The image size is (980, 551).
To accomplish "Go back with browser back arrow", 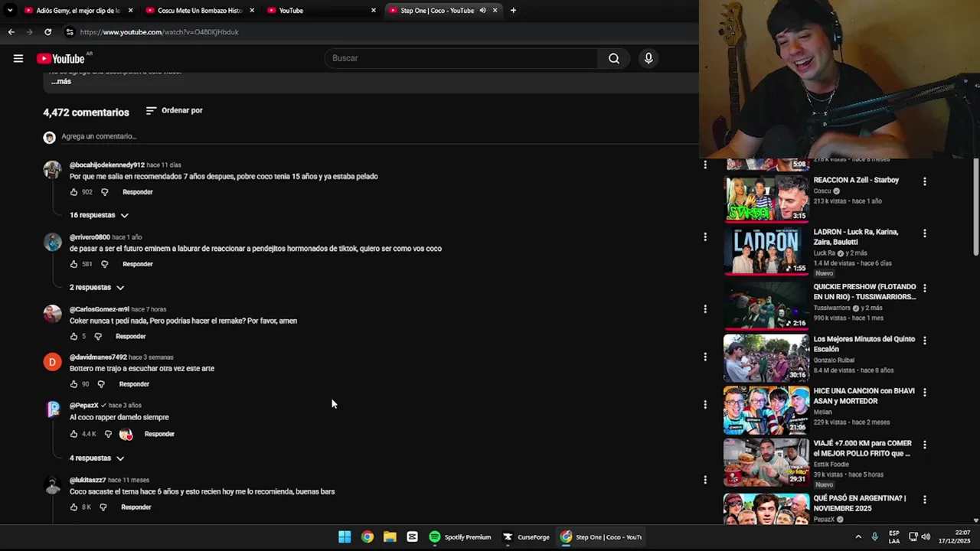I will tap(11, 32).
